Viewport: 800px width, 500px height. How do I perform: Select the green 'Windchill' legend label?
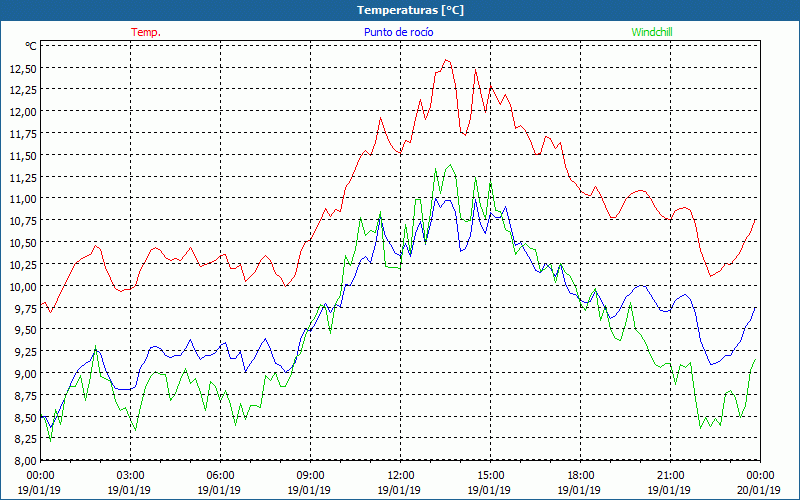pyautogui.click(x=652, y=32)
